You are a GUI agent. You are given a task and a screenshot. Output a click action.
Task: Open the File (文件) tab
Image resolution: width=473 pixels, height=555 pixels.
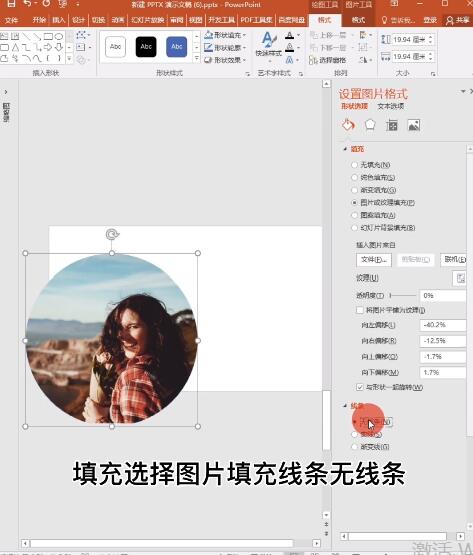(11, 20)
